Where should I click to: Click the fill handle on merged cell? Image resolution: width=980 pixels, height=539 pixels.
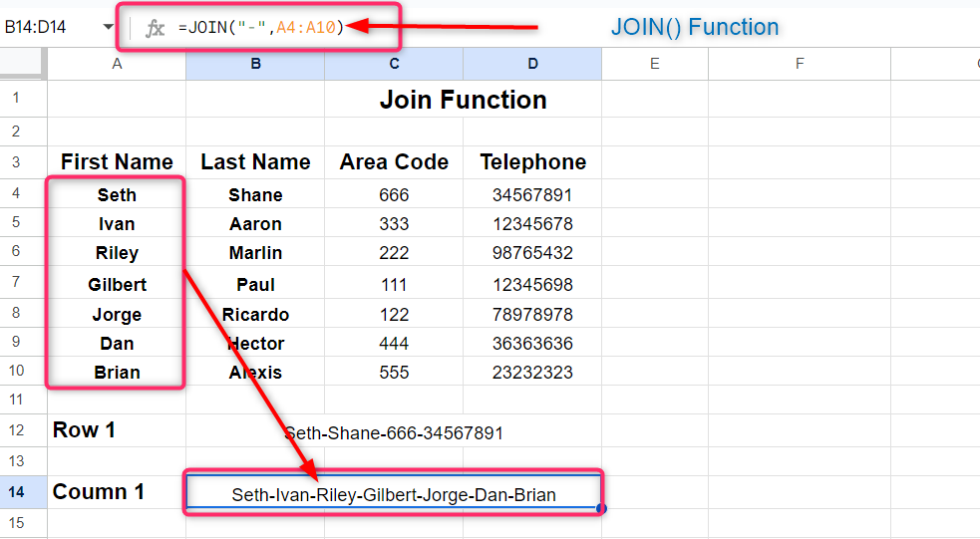(600, 509)
